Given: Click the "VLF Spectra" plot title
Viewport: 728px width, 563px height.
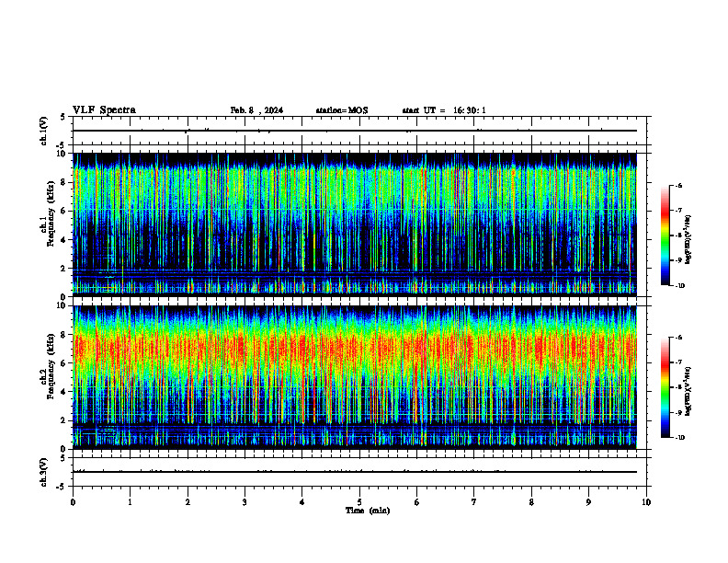Looking at the screenshot, I should coord(104,110).
